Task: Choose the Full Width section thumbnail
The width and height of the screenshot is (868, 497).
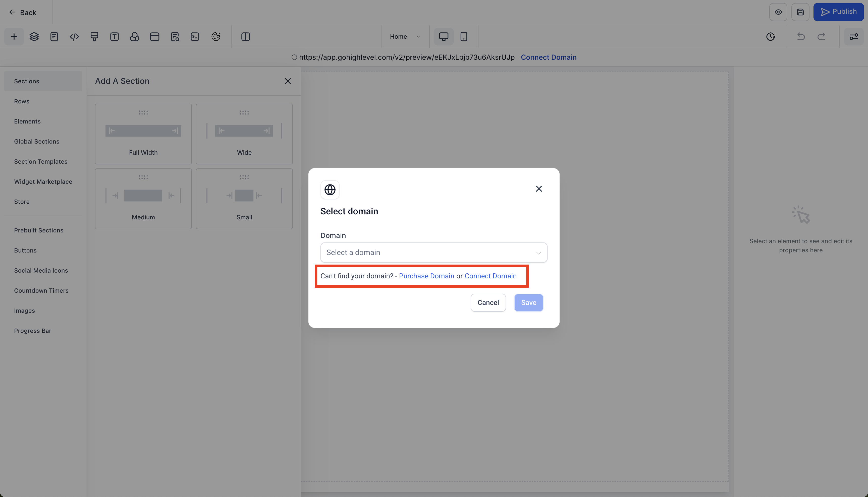Action: coord(143,134)
